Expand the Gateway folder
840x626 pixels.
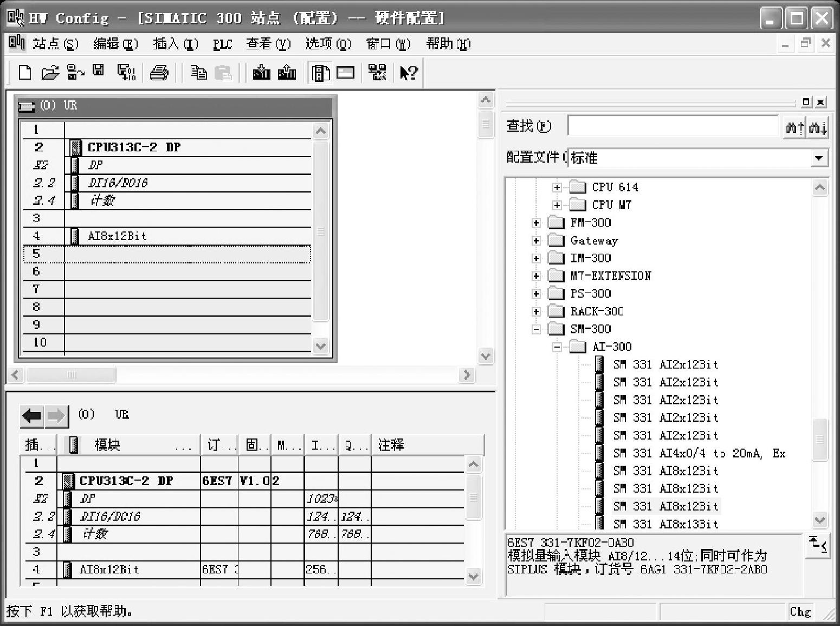[x=536, y=241]
